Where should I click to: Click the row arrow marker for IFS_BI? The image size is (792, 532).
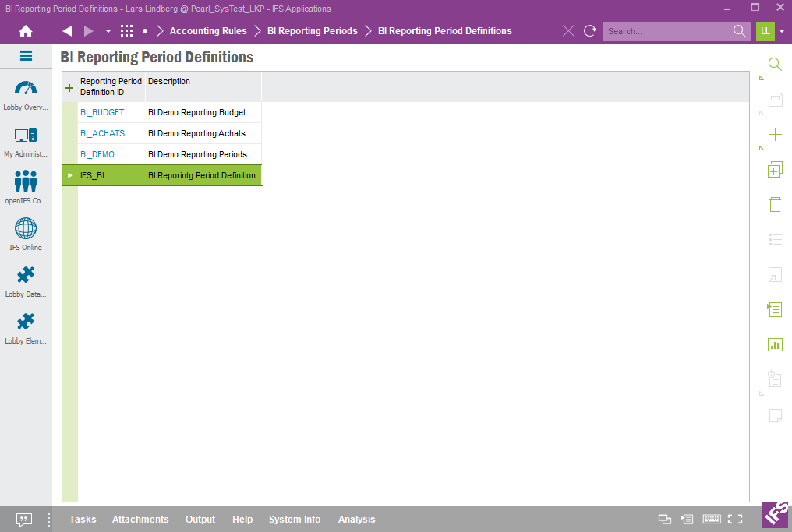click(x=70, y=176)
